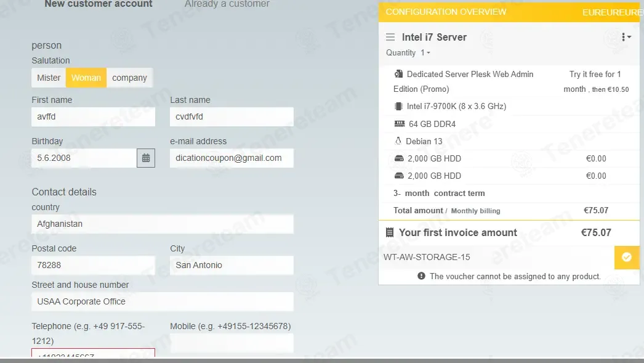Open the three-dot options menu for Intel i7 Server

tap(626, 37)
